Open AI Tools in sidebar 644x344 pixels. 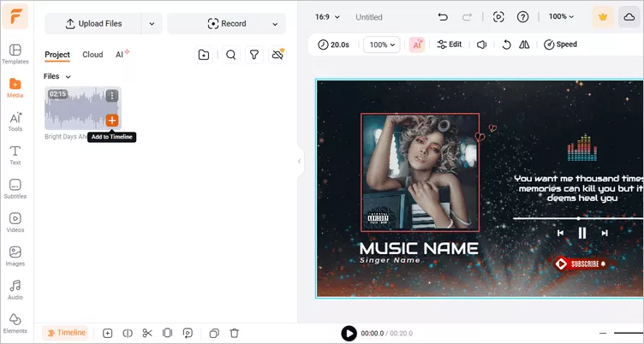coord(15,122)
